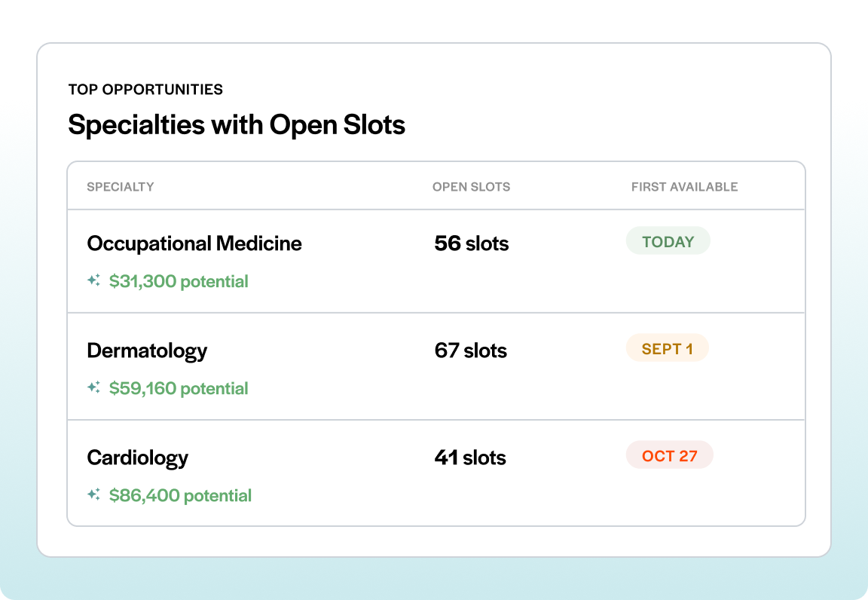Screen dimensions: 868x600
Task: Sort by OPEN SLOTS column header
Action: coord(471,187)
